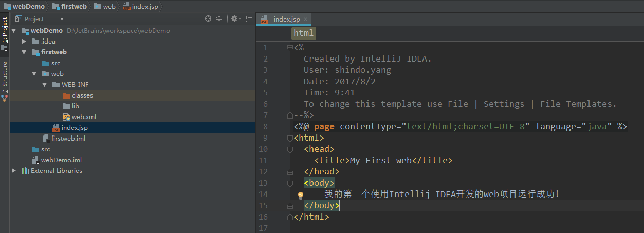Collapse the webDemo root node
The height and width of the screenshot is (233, 644).
pyautogui.click(x=14, y=31)
